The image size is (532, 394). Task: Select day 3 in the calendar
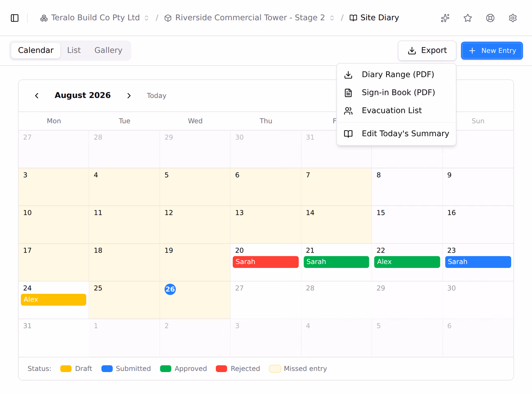[54, 187]
